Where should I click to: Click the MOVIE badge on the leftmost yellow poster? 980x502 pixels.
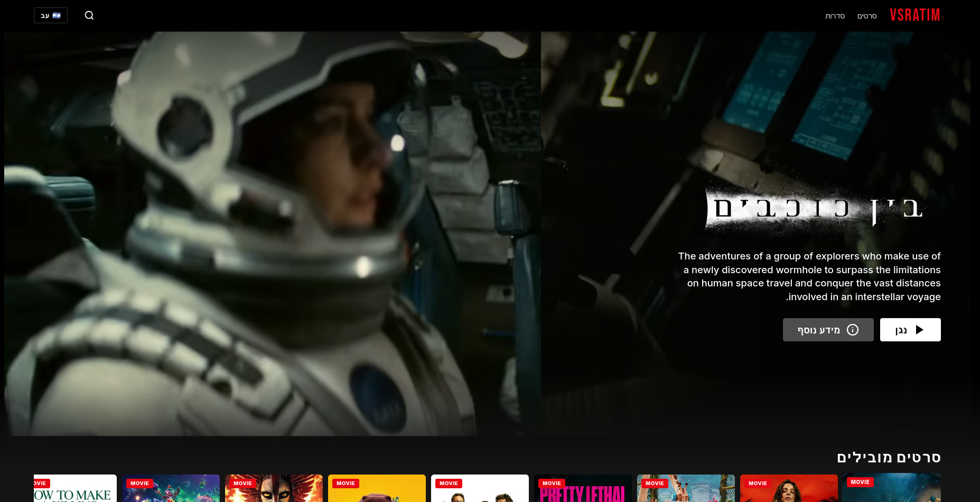coord(345,483)
